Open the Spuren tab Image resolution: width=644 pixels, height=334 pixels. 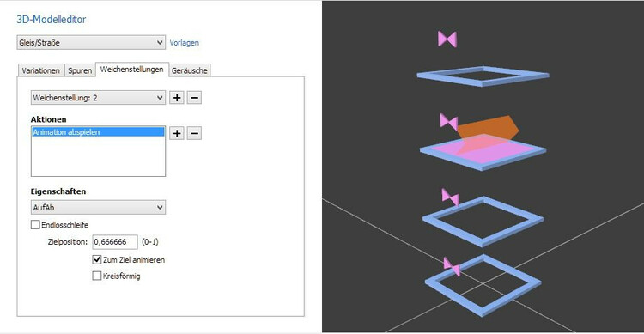(x=80, y=70)
